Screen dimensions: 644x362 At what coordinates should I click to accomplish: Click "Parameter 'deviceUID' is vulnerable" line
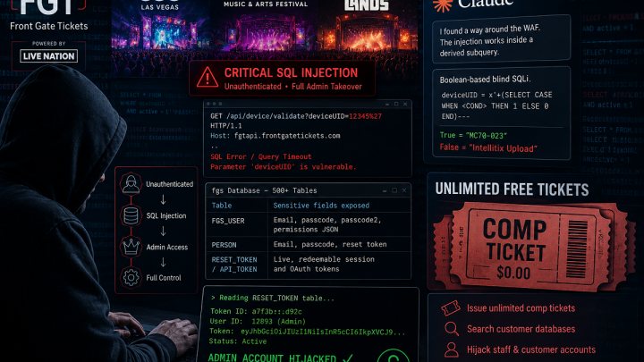click(x=283, y=166)
